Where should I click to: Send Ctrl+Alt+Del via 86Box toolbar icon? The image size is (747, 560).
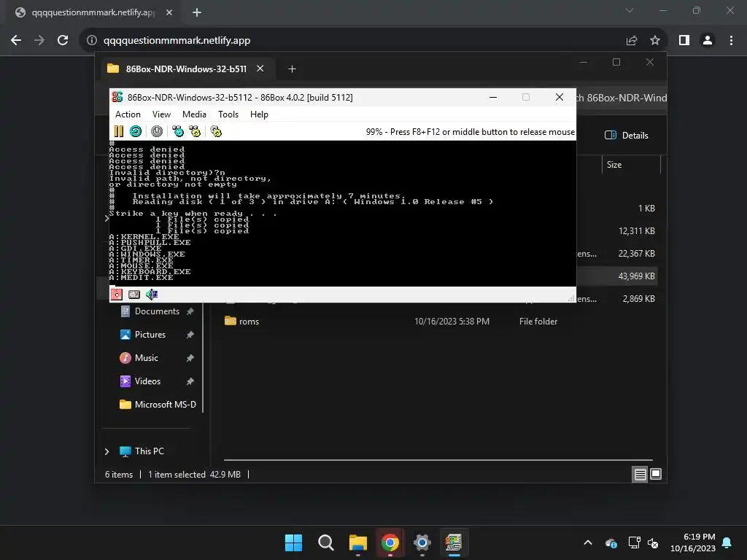178,131
